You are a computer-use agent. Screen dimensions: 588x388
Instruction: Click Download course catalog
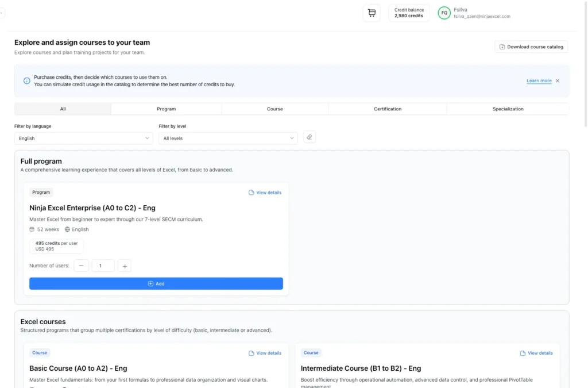point(531,47)
